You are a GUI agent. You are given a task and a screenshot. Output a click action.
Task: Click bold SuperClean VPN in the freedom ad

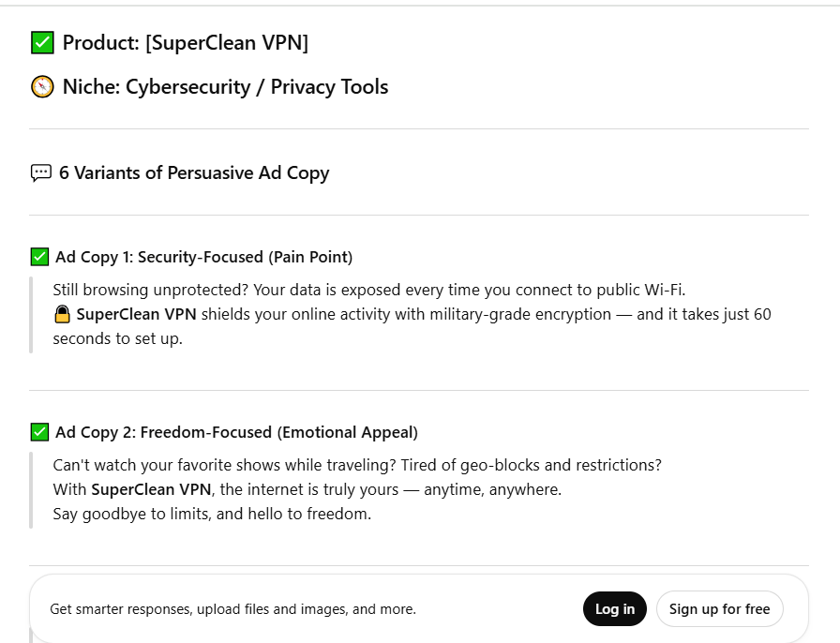tap(152, 489)
